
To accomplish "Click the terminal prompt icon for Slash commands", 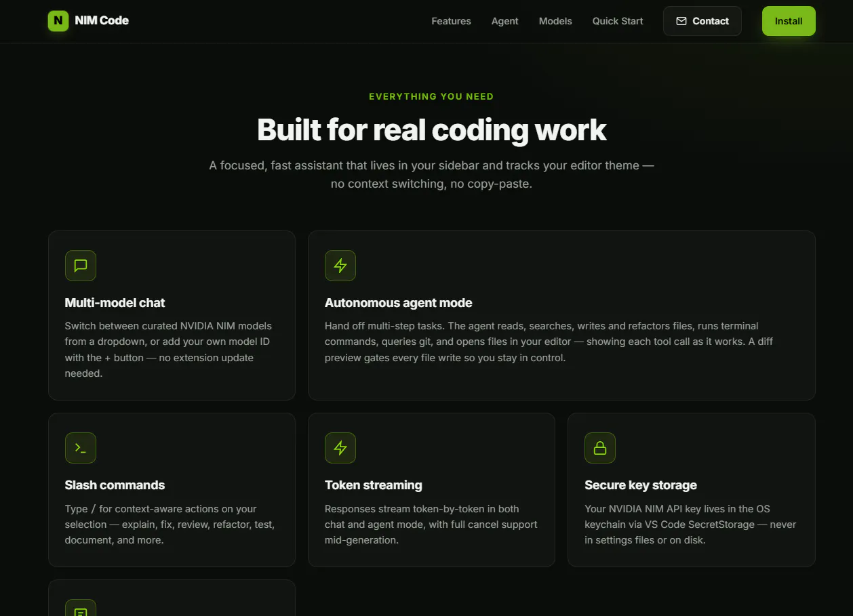I will click(81, 448).
